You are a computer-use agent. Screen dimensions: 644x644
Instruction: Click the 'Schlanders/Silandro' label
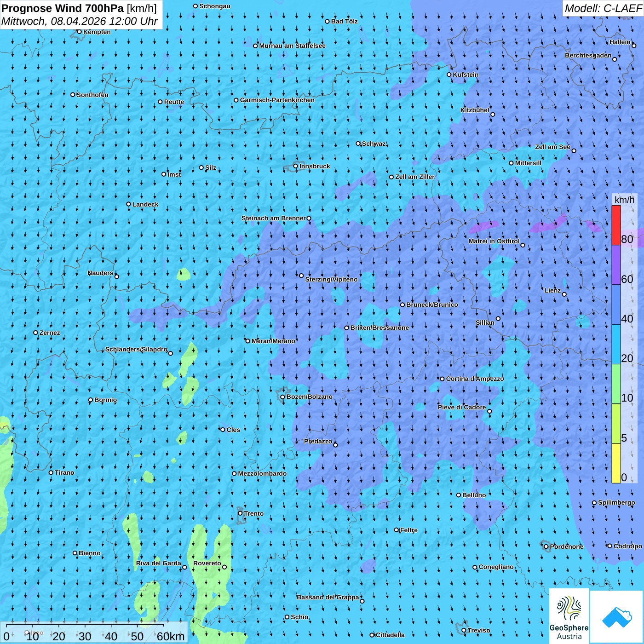coord(137,349)
